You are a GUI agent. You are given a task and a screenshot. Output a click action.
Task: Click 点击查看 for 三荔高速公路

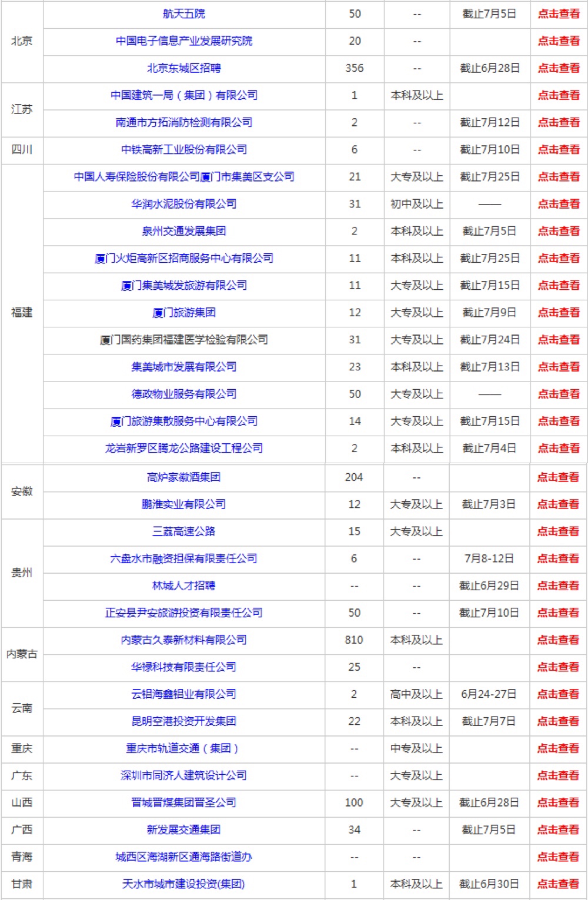558,531
